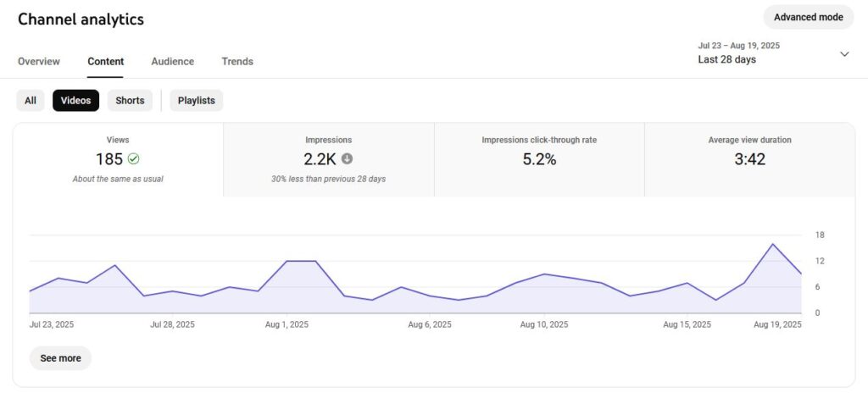Image resolution: width=868 pixels, height=393 pixels.
Task: Click the down-arrow icon beside Impressions 2.2K
Action: (x=348, y=158)
